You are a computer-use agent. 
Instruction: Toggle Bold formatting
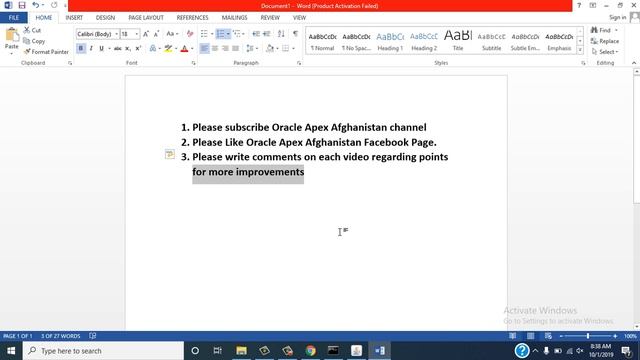click(x=81, y=49)
